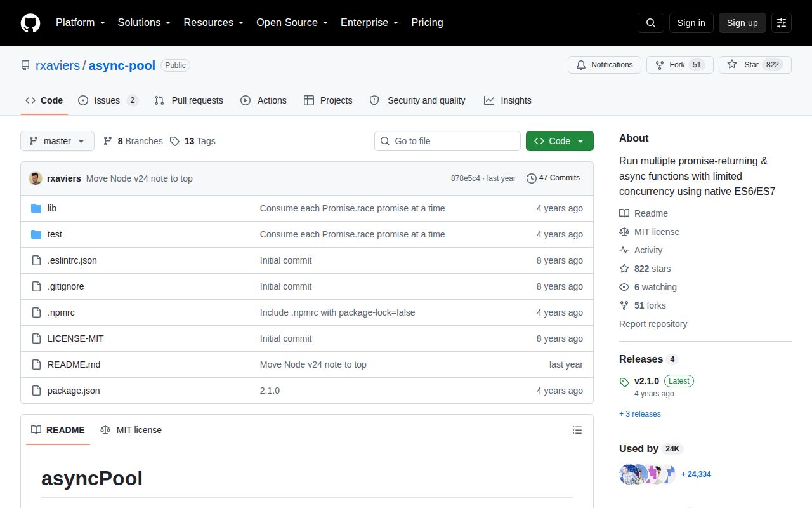Click the Go to file search field

point(447,141)
